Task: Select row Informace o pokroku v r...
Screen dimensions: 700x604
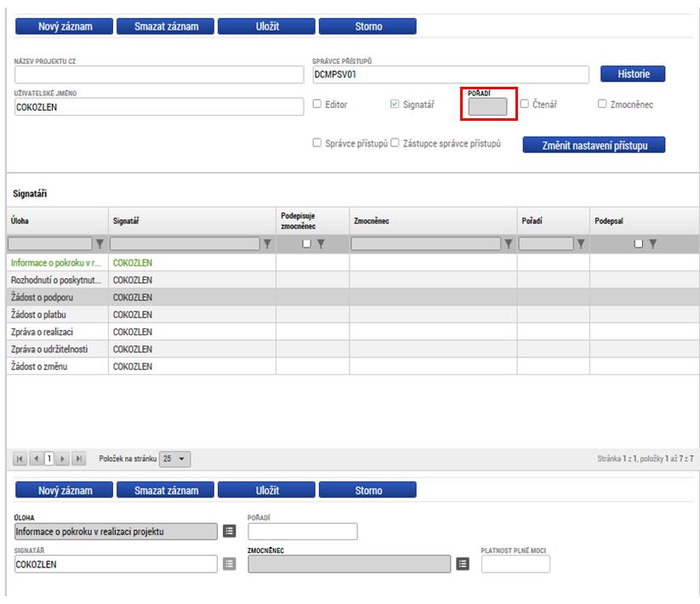Action: [353, 263]
